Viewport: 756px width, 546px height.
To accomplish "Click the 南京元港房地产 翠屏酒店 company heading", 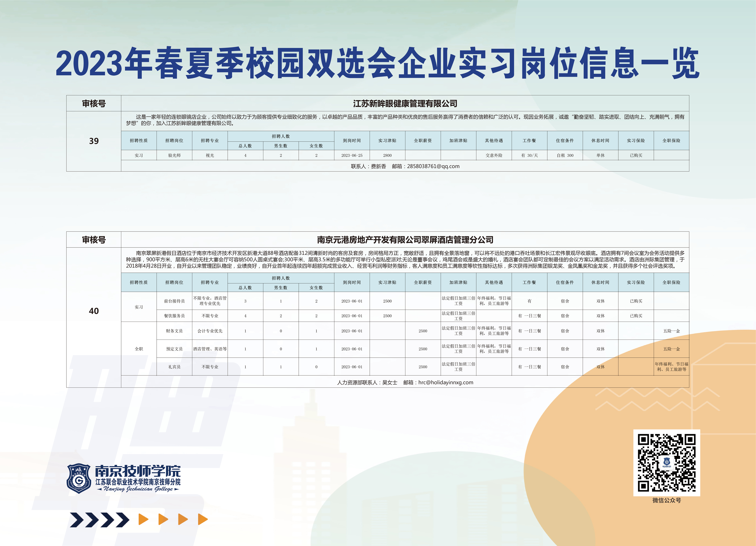I will (x=405, y=239).
